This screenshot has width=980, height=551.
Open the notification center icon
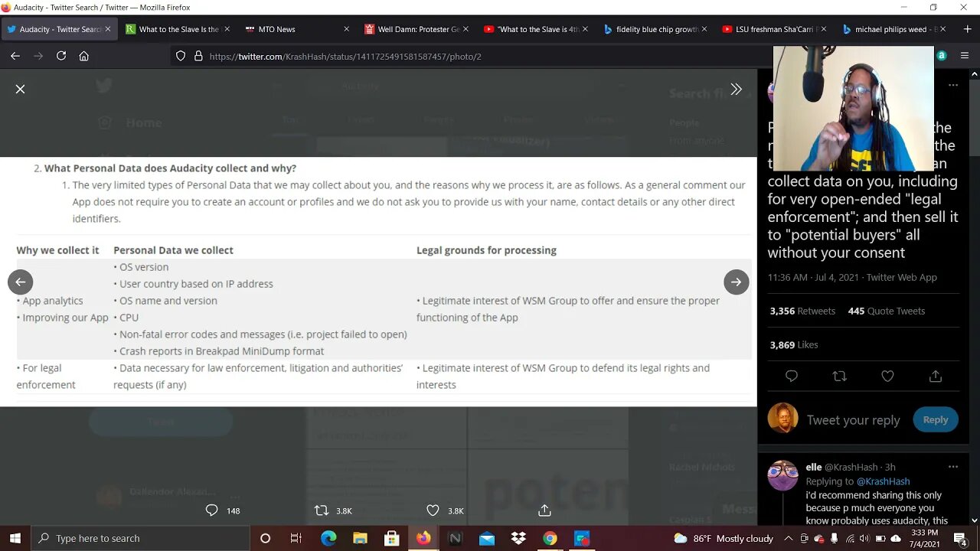961,538
